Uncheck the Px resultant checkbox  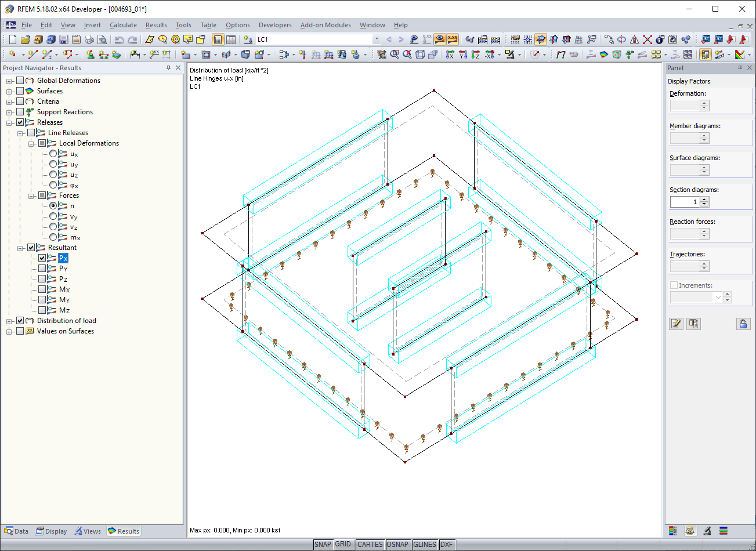[x=42, y=258]
